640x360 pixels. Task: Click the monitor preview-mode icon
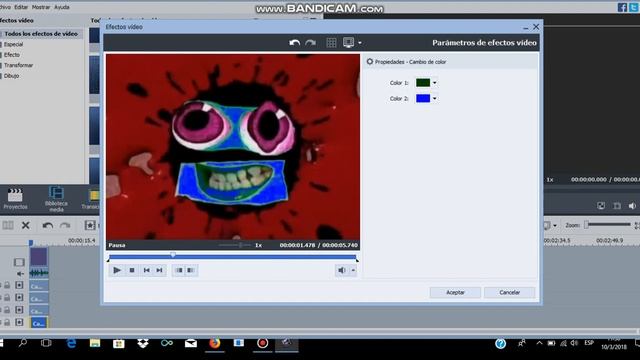tap(349, 42)
